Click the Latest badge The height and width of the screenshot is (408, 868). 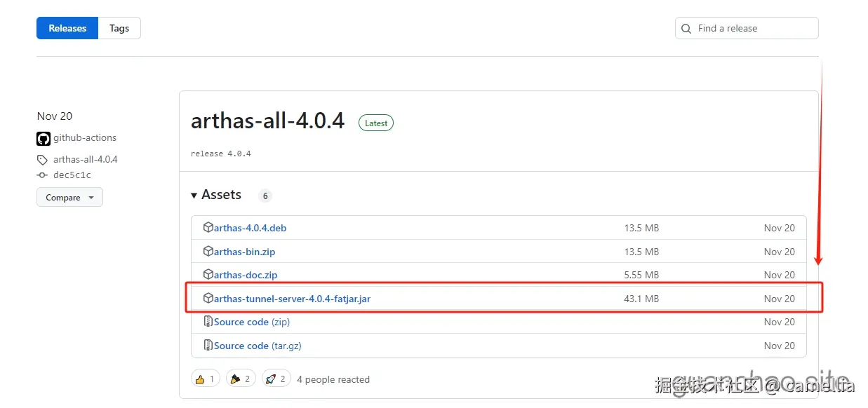tap(376, 123)
